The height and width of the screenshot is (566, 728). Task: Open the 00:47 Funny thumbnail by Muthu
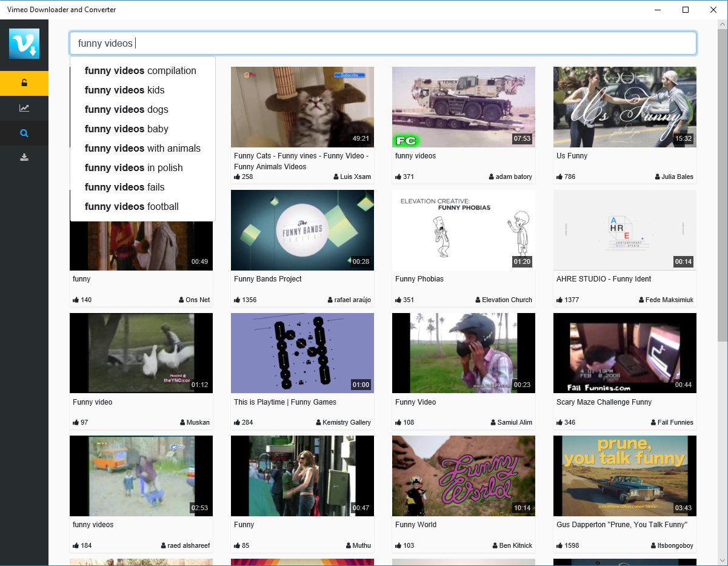point(302,476)
